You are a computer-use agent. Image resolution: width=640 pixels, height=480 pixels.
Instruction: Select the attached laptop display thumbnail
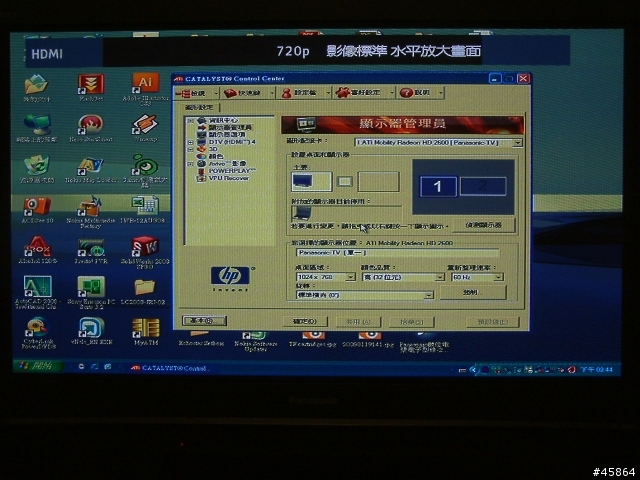pyautogui.click(x=301, y=213)
